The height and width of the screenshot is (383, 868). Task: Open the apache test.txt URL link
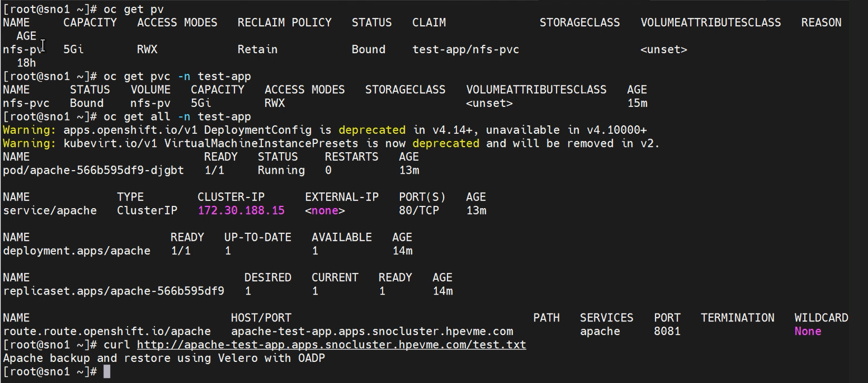[x=331, y=345]
